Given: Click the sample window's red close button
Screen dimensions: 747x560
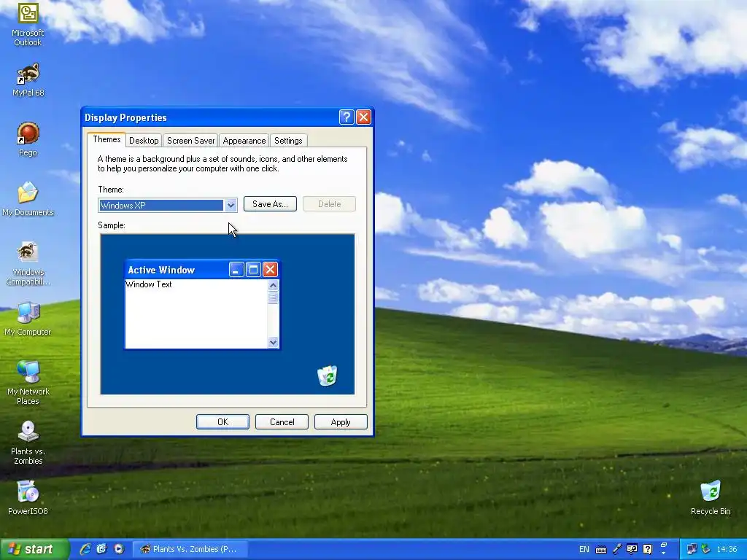Looking at the screenshot, I should point(270,270).
